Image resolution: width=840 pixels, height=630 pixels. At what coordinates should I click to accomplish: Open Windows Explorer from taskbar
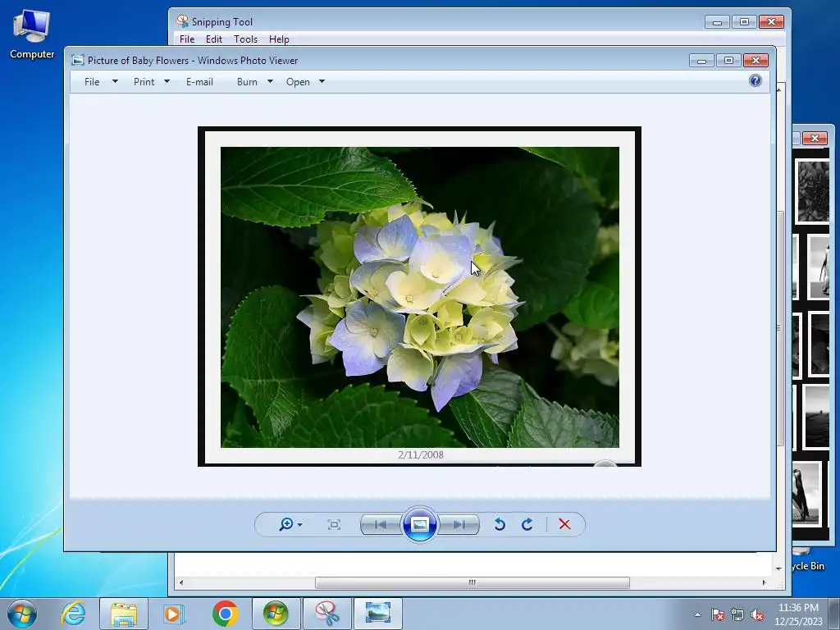[x=124, y=614]
